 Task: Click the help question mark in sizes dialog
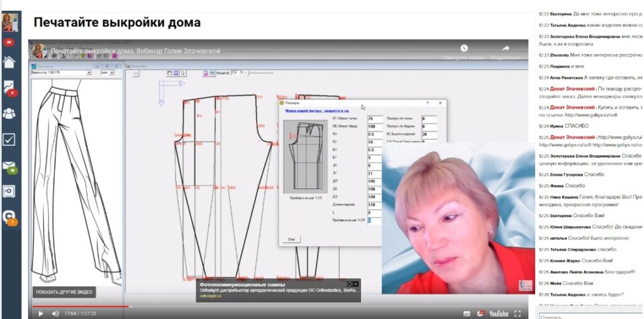point(428,104)
